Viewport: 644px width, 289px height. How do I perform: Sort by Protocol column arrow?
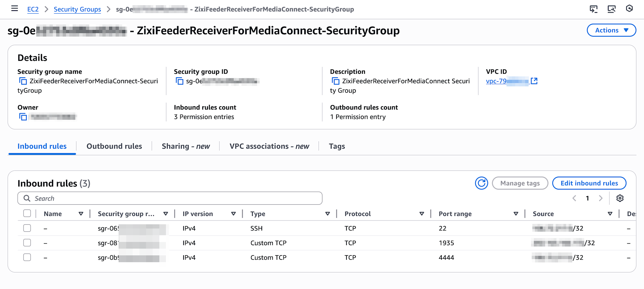pos(421,214)
